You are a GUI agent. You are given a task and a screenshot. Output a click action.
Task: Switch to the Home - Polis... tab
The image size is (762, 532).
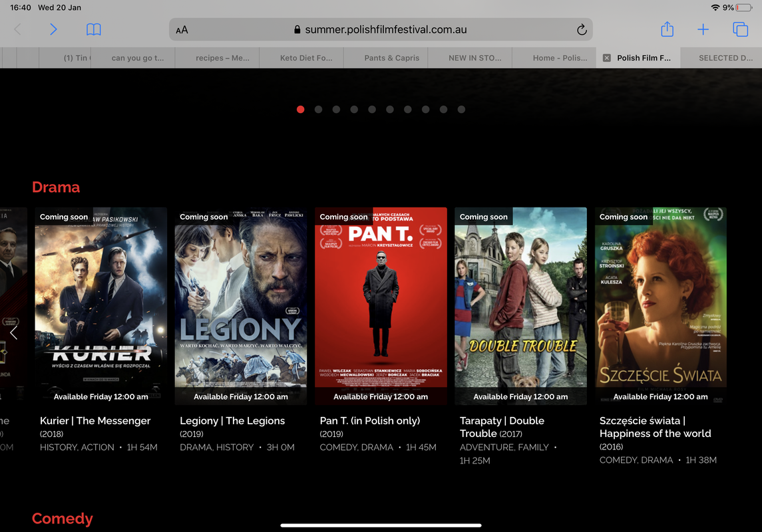point(554,58)
